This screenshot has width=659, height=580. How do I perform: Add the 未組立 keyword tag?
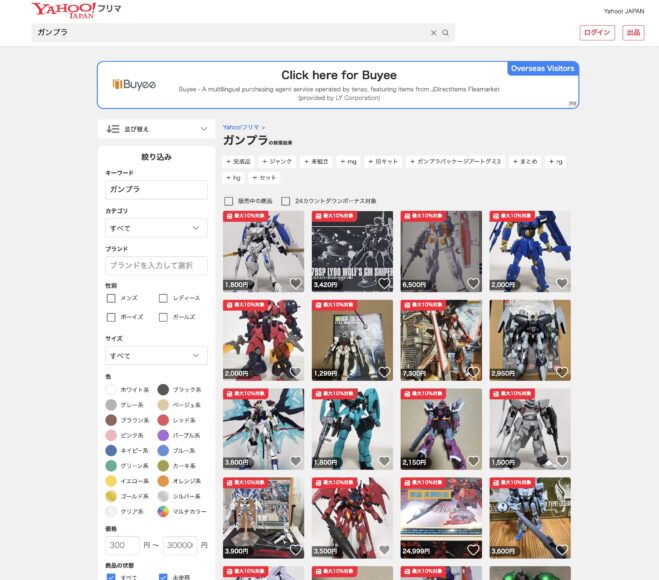point(316,161)
